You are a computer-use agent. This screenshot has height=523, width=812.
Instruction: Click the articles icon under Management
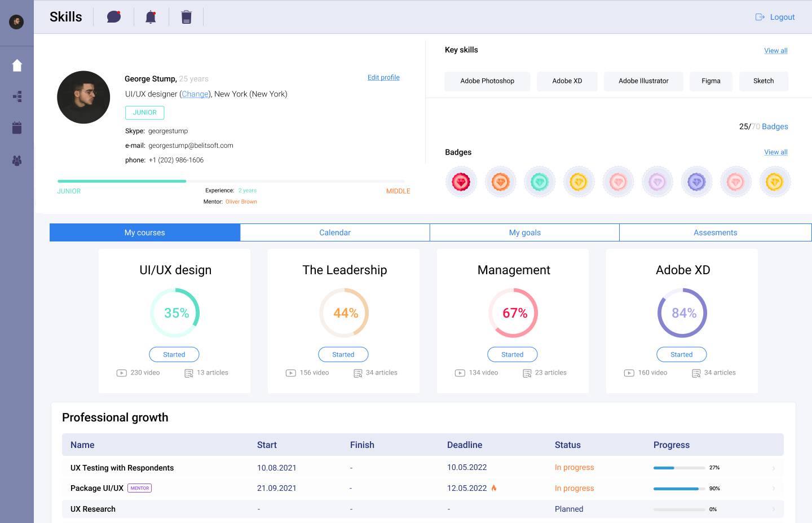coord(527,373)
